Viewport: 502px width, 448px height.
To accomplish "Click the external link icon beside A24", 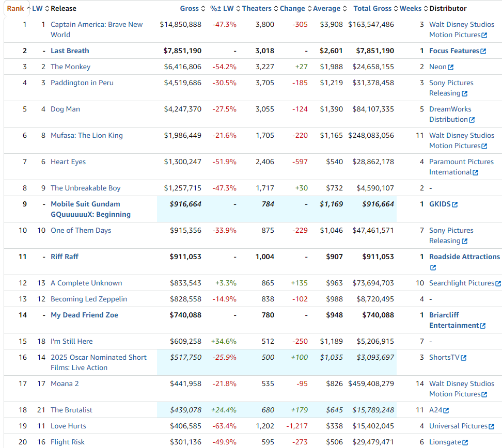I will point(446,410).
